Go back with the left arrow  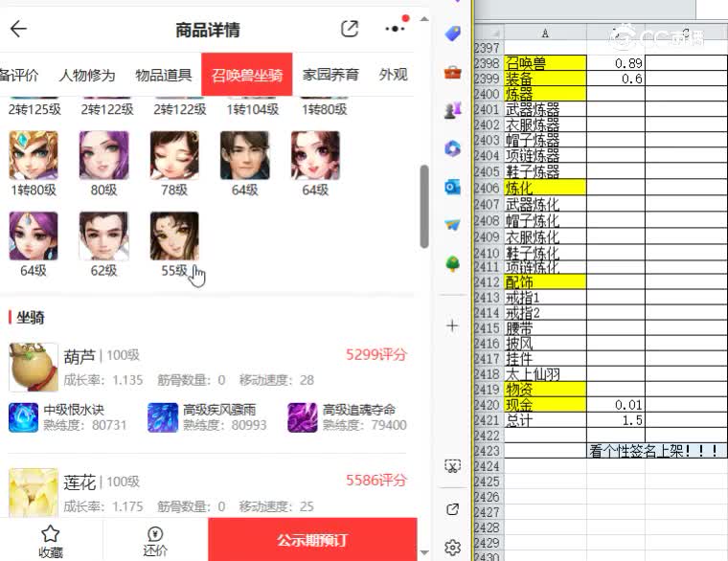tap(18, 29)
